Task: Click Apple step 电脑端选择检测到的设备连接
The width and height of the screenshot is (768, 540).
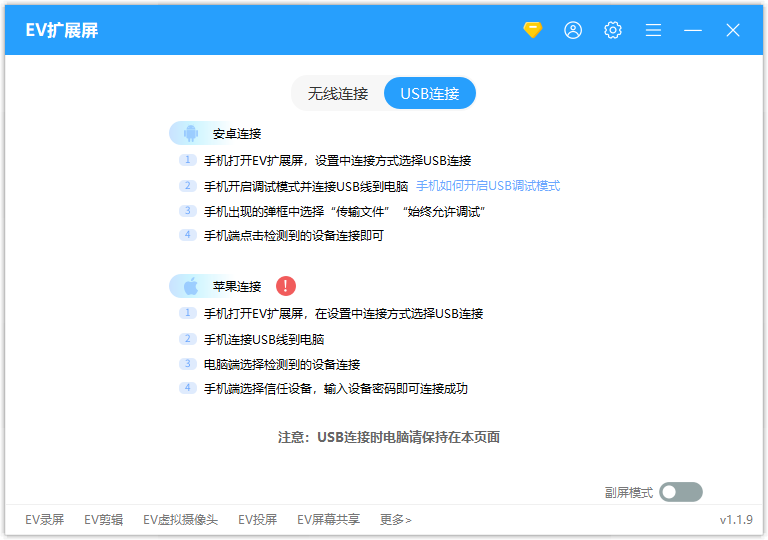Action: tap(282, 364)
